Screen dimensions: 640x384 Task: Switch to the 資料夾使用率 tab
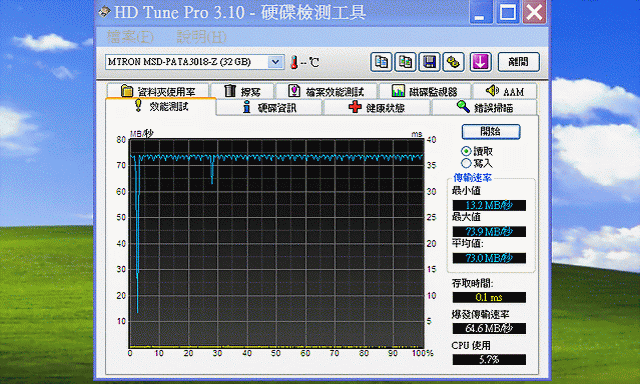coord(158,91)
